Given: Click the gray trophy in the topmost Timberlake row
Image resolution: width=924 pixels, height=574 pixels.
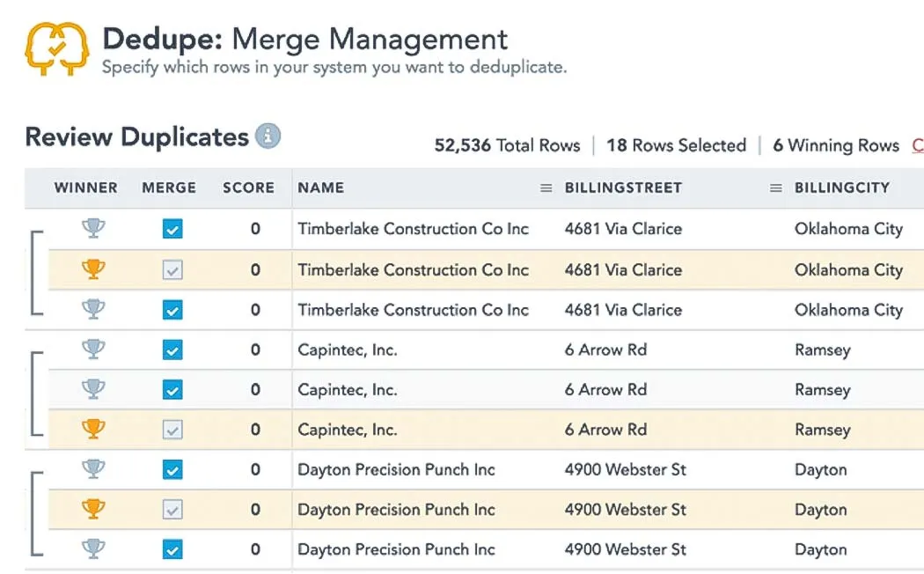Looking at the screenshot, I should point(93,228).
